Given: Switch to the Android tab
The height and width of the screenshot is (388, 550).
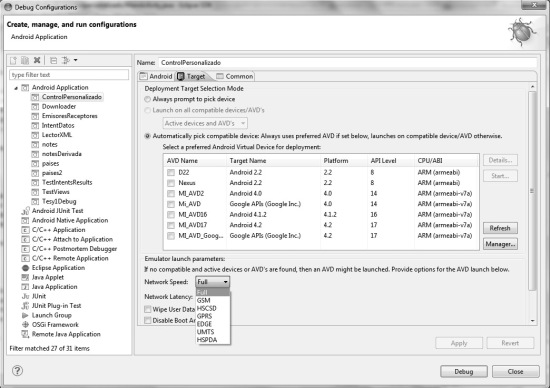Looking at the screenshot, I should coord(156,76).
